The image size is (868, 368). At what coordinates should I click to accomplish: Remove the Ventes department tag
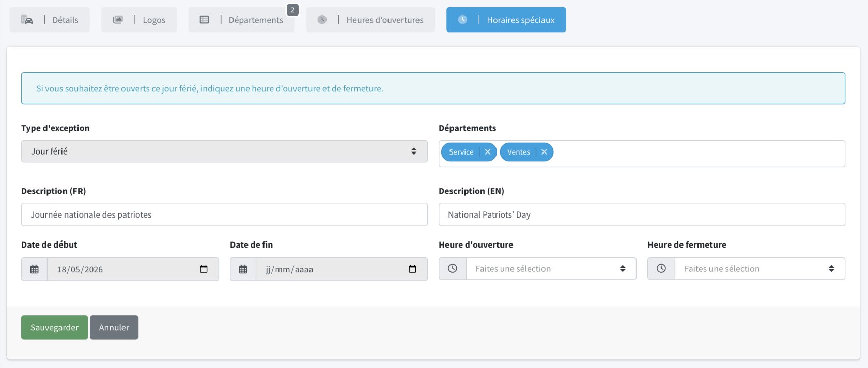(x=544, y=152)
